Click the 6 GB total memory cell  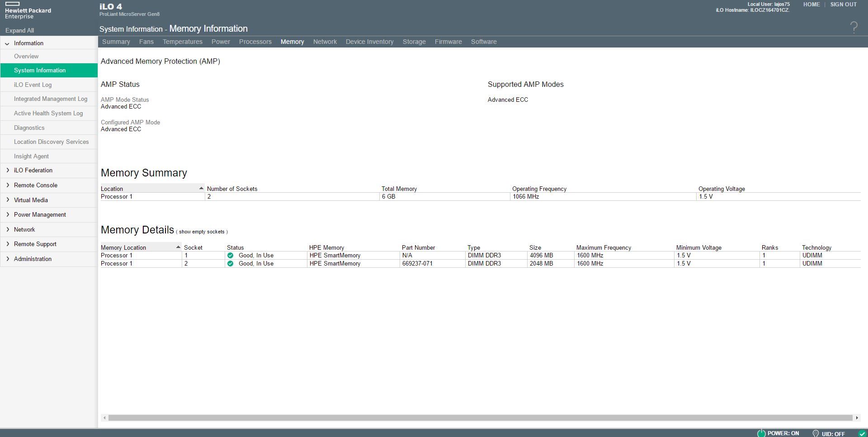point(389,197)
